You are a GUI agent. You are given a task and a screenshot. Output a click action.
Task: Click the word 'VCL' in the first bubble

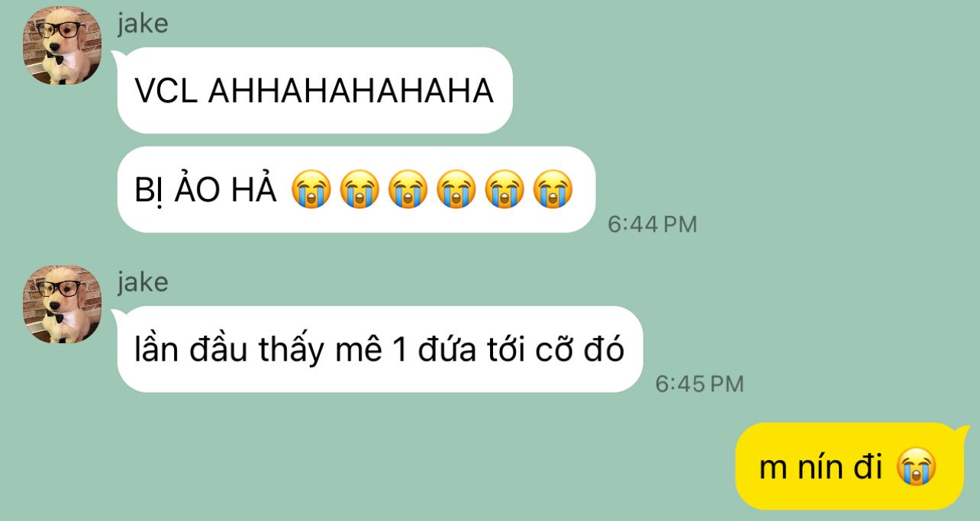click(x=166, y=92)
